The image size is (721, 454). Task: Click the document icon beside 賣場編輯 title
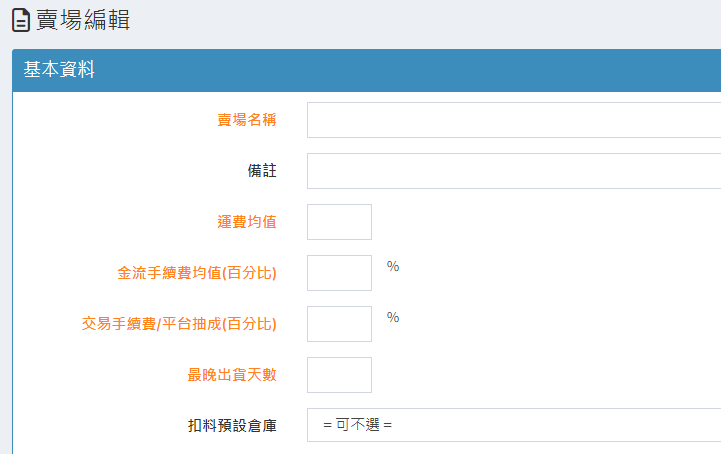click(20, 20)
